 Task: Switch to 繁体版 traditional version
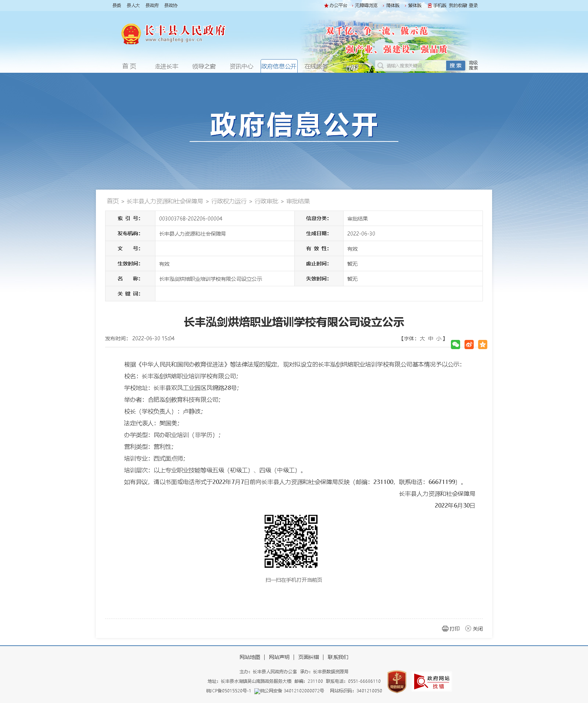pyautogui.click(x=415, y=6)
